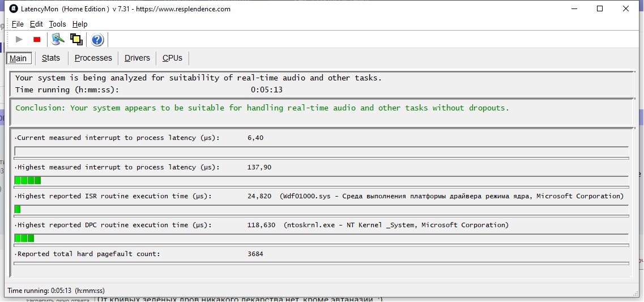Click the highest interrupt latency green bar
The height and width of the screenshot is (302, 644).
[28, 180]
